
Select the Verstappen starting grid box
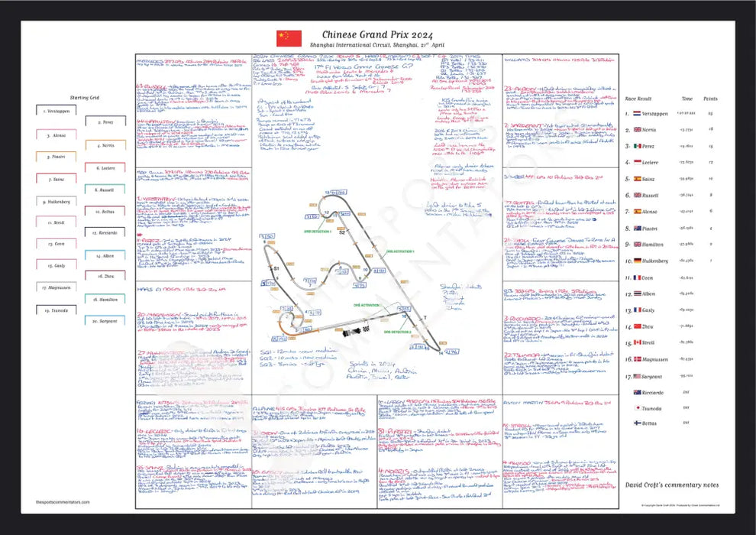coord(54,111)
